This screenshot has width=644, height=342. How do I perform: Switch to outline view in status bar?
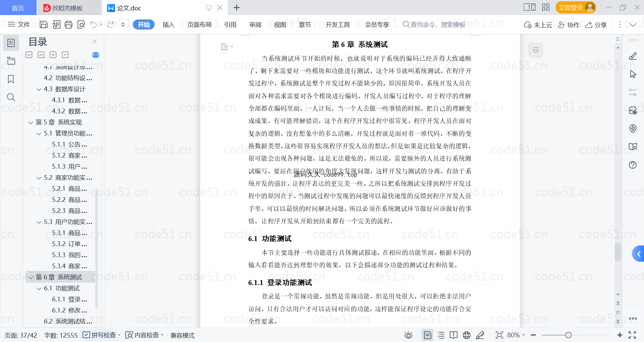(441, 335)
